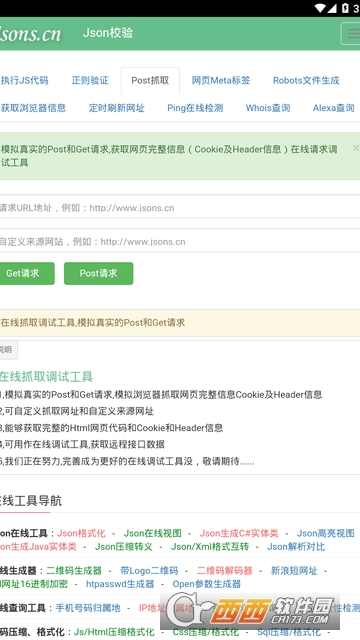The height and width of the screenshot is (640, 360).
Task: Open the 带Logo二维码 link
Action: pos(149,570)
